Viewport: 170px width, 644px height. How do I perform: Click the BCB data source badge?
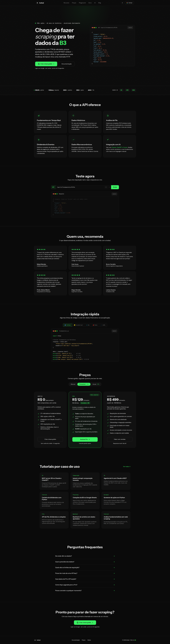click(134, 90)
